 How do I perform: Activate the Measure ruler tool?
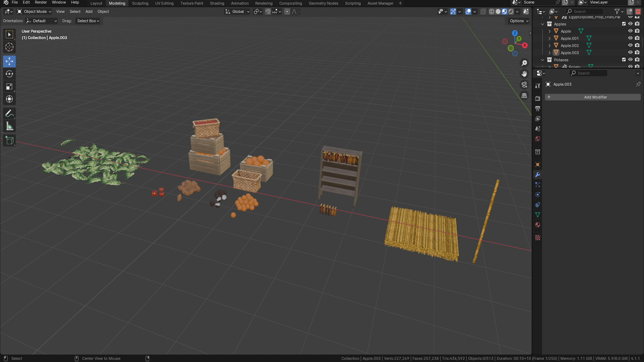pyautogui.click(x=9, y=126)
